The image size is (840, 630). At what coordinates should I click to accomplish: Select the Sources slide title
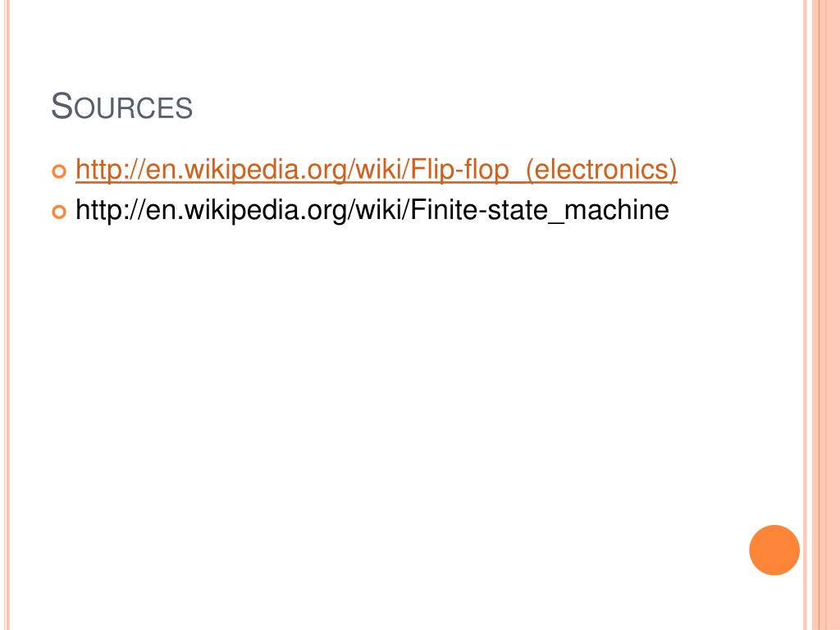click(121, 106)
